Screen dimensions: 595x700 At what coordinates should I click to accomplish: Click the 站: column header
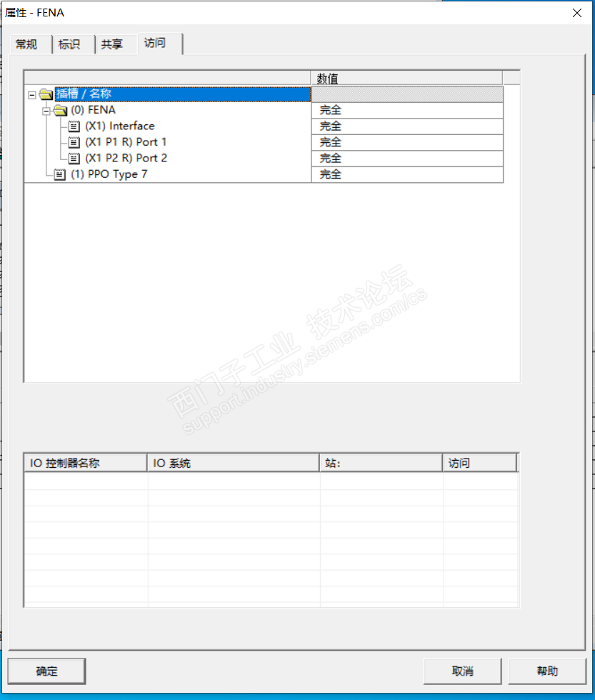coord(381,463)
